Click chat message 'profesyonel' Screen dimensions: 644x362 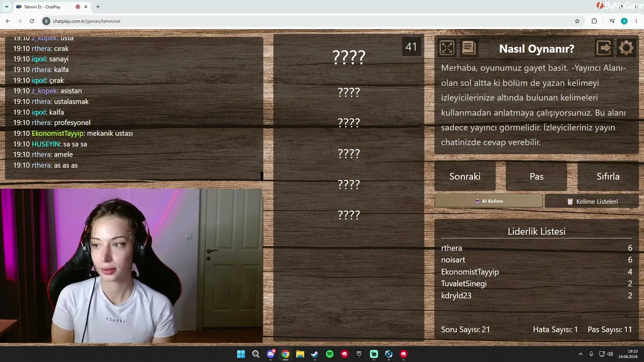click(72, 123)
